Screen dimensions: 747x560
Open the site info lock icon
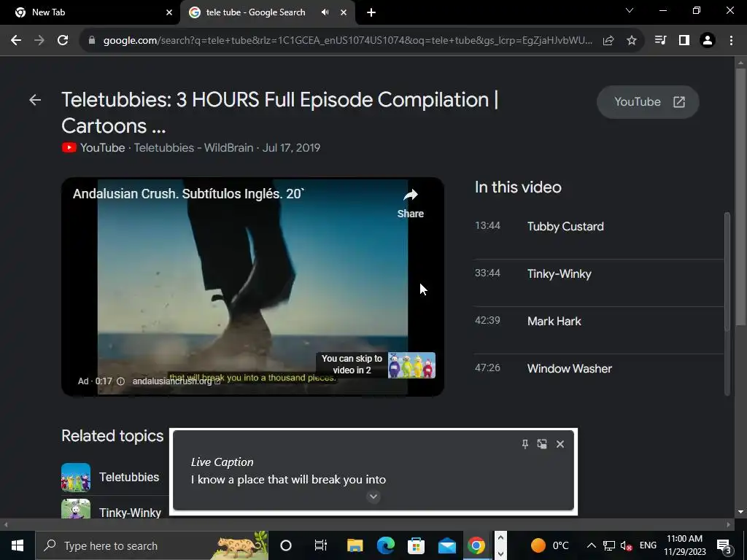click(92, 41)
